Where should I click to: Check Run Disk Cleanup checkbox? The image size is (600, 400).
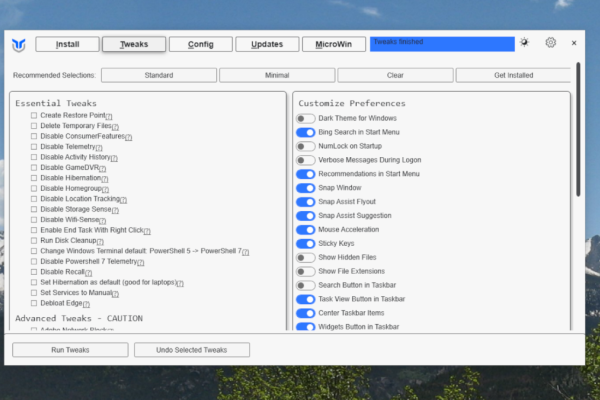coord(34,240)
